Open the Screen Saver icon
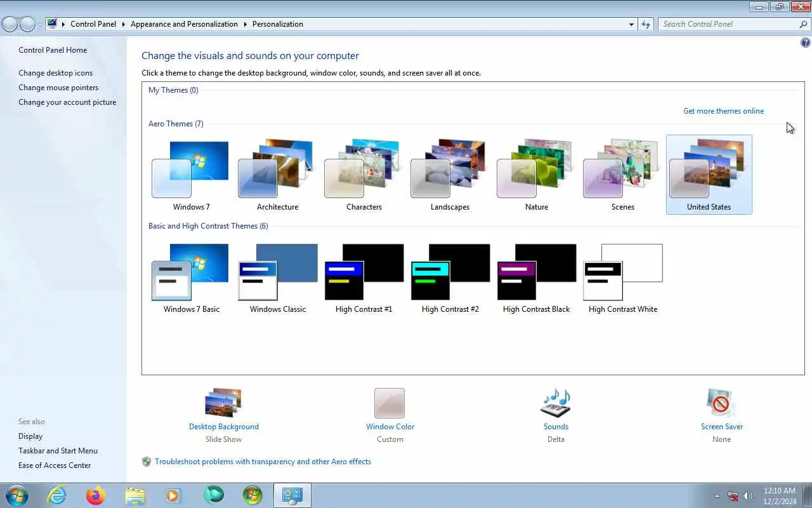The image size is (812, 508). click(721, 403)
